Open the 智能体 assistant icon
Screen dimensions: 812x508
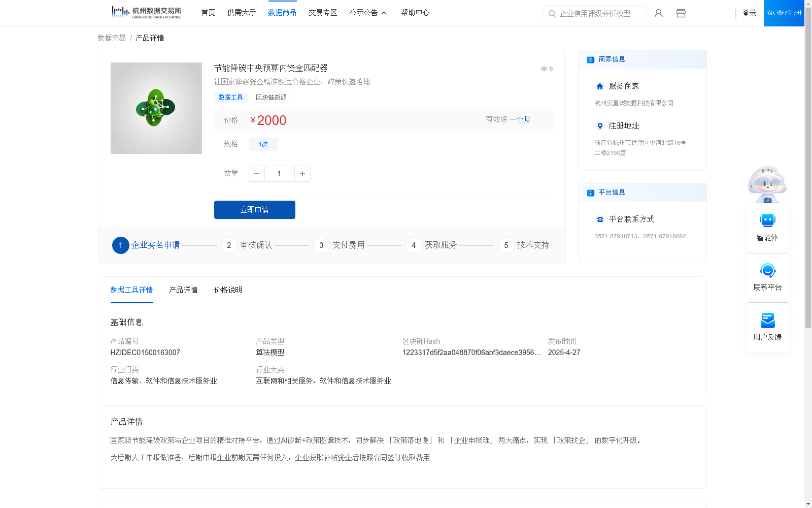(767, 220)
